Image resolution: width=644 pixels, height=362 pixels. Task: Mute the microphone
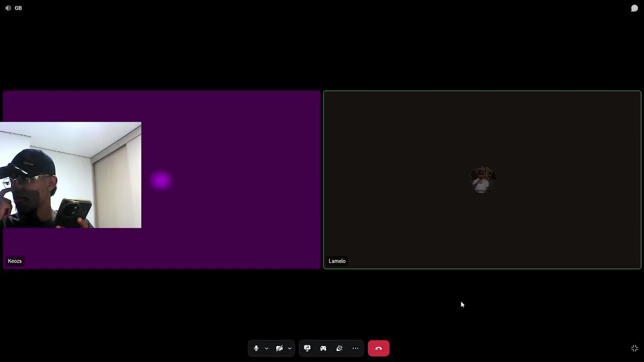pos(256,348)
